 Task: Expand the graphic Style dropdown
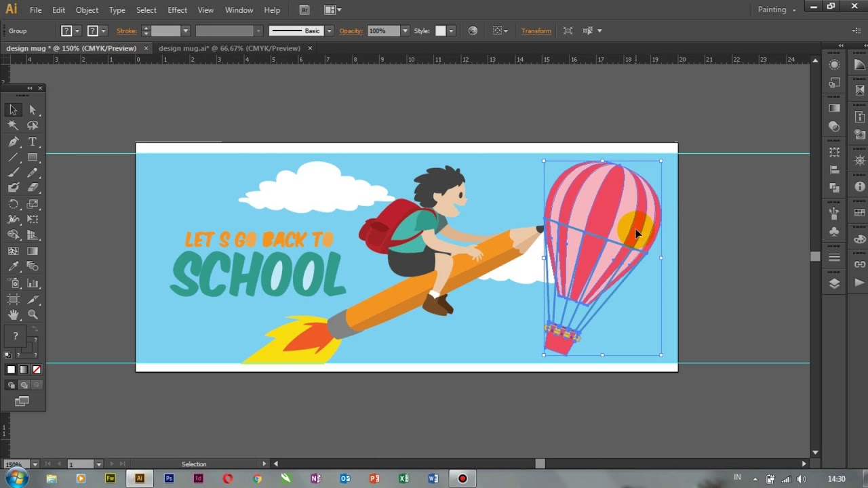tap(451, 30)
